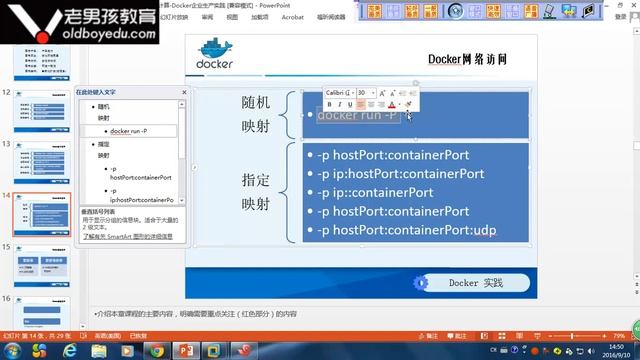
Task: Select slide 16 thumbnail
Action: point(42,312)
